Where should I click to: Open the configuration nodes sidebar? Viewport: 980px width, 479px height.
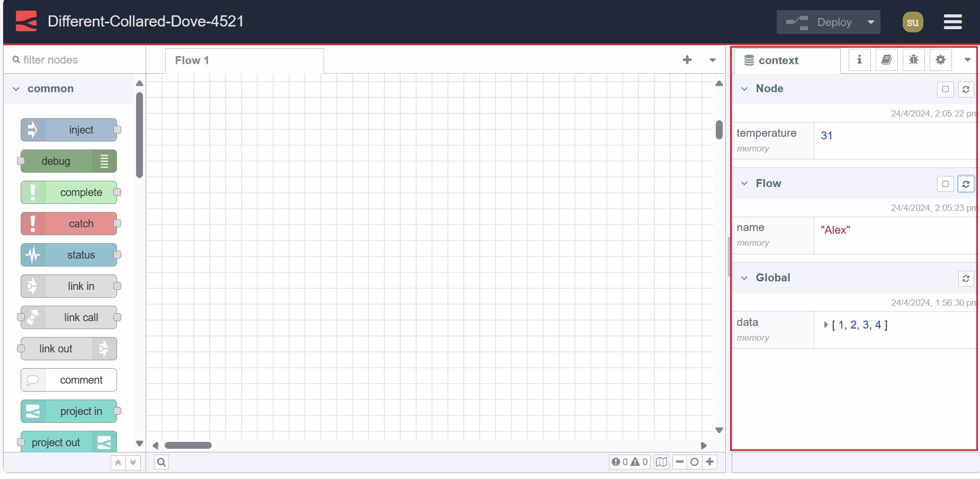click(941, 60)
